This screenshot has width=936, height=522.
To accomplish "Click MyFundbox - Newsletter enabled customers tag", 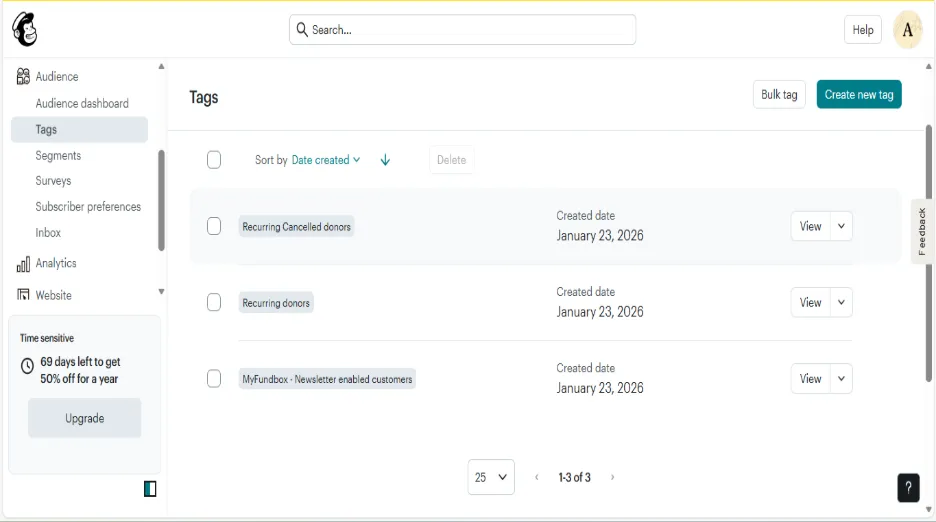I will click(x=327, y=379).
